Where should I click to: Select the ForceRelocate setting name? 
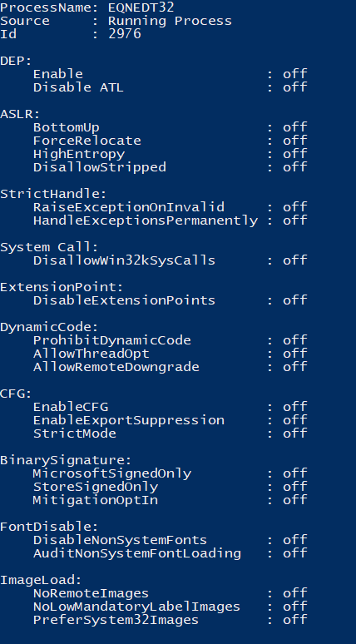[x=87, y=141]
